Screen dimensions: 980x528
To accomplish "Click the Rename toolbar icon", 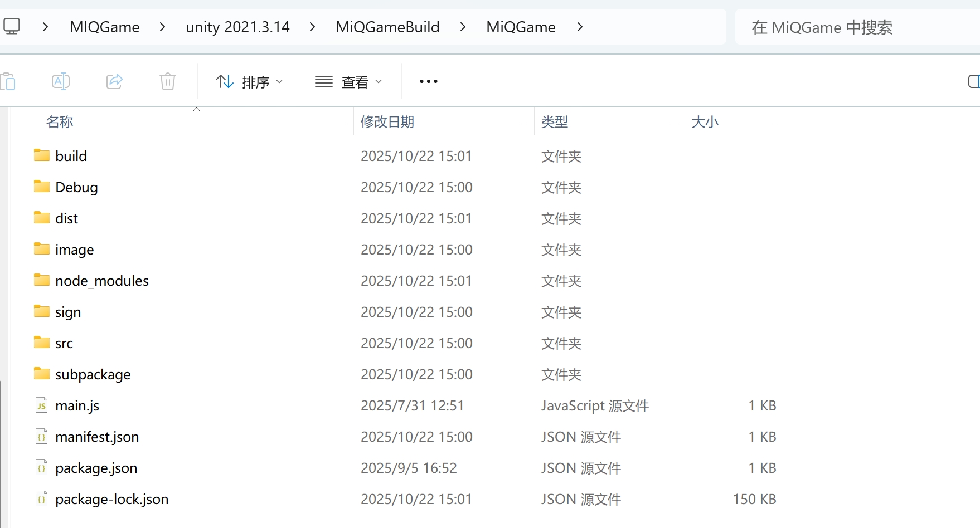I will point(60,81).
